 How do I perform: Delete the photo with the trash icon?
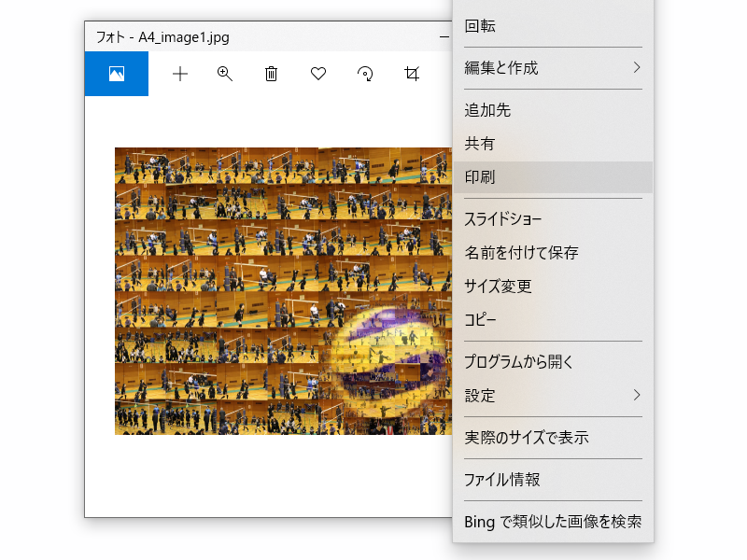click(271, 74)
